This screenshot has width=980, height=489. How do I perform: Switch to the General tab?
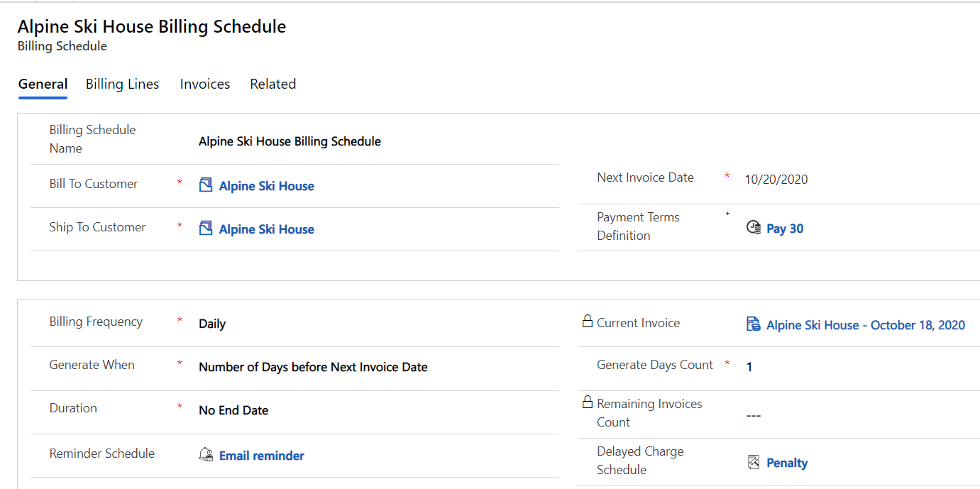(43, 84)
